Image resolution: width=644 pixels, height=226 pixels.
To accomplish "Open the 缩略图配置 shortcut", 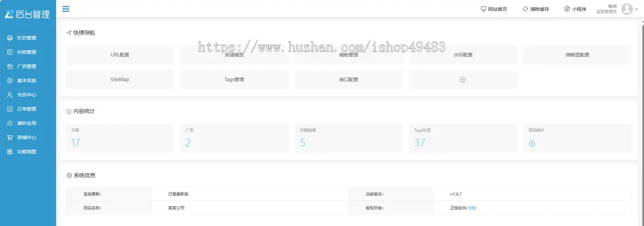I will pos(577,55).
